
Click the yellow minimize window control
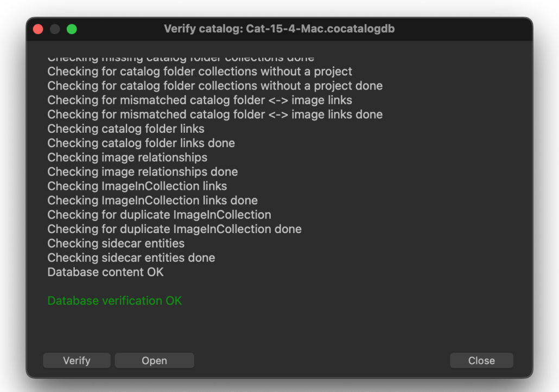click(x=54, y=29)
